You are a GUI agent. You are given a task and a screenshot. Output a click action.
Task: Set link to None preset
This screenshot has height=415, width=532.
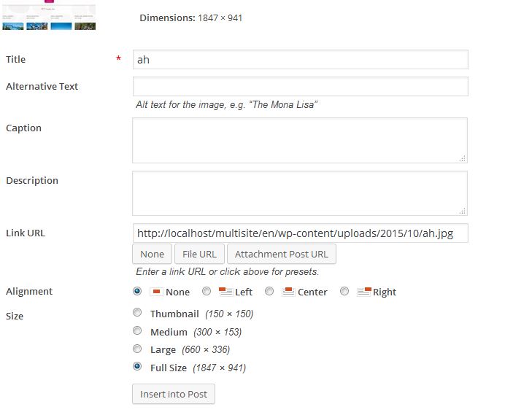tap(152, 254)
